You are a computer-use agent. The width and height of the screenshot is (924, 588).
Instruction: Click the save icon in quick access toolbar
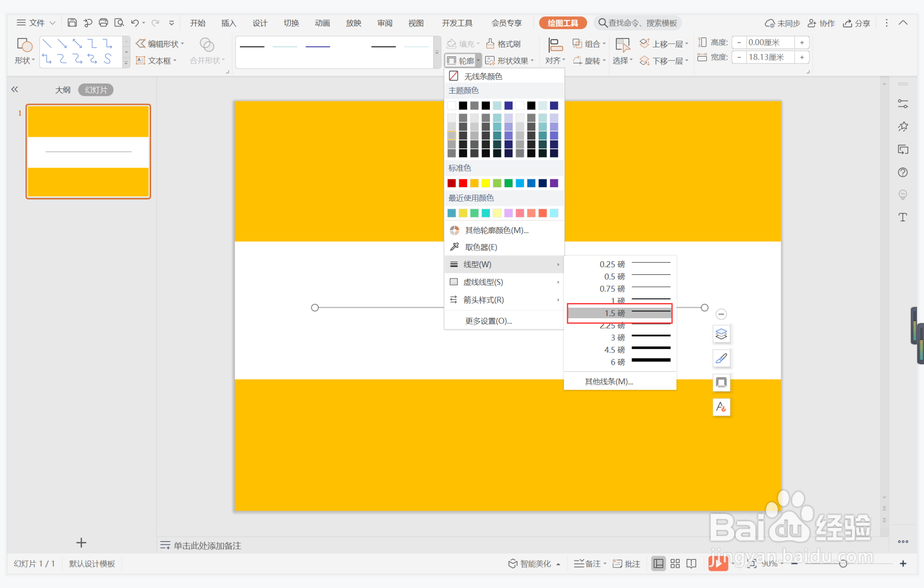72,23
